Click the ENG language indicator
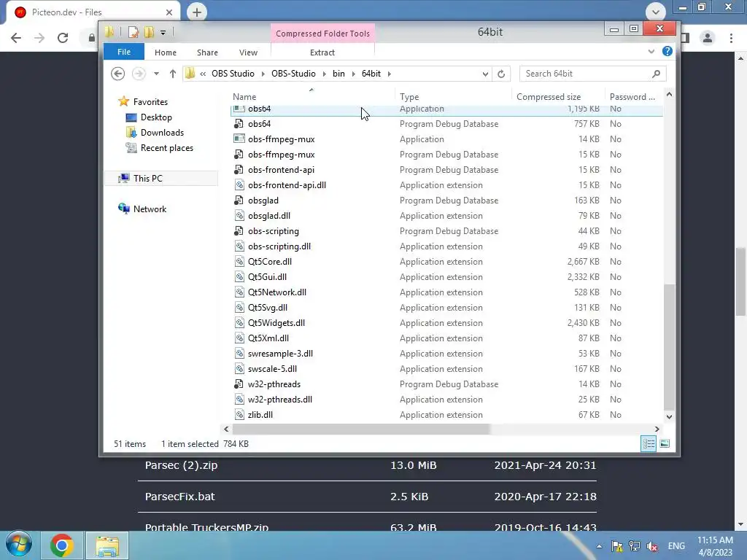The height and width of the screenshot is (560, 747). 676,546
